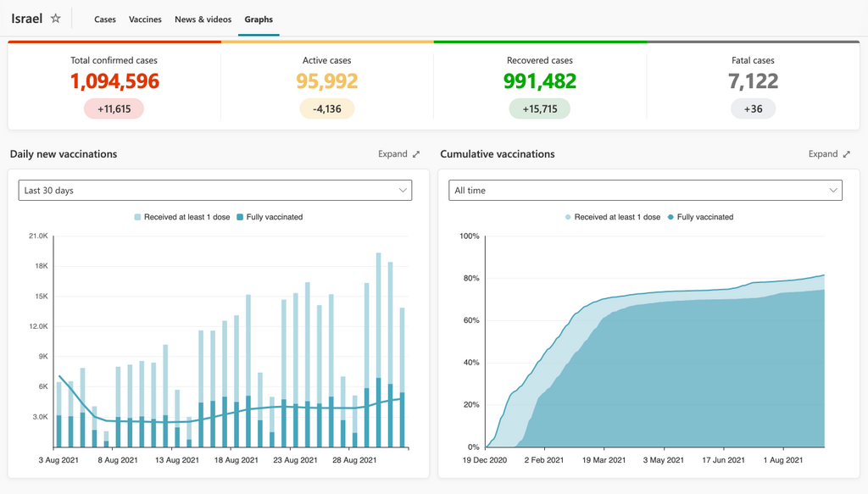Screen dimensions: 868x494
Task: Click the Israel page title
Action: [26, 19]
